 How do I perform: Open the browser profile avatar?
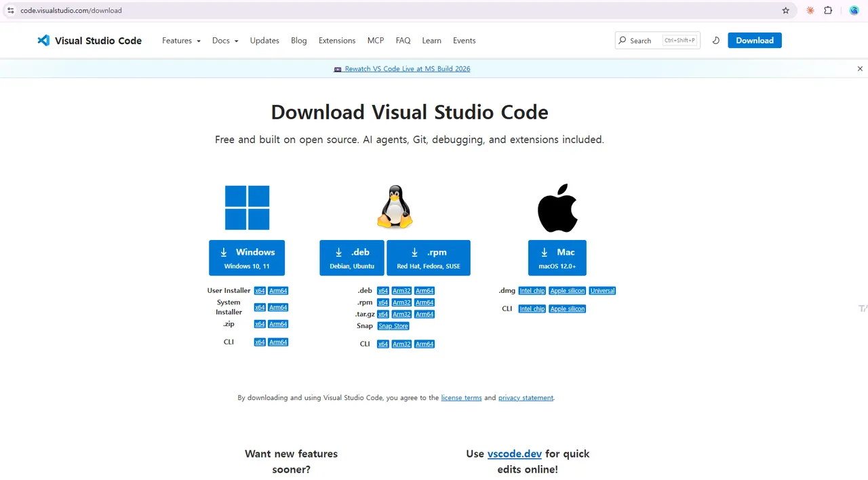[854, 10]
